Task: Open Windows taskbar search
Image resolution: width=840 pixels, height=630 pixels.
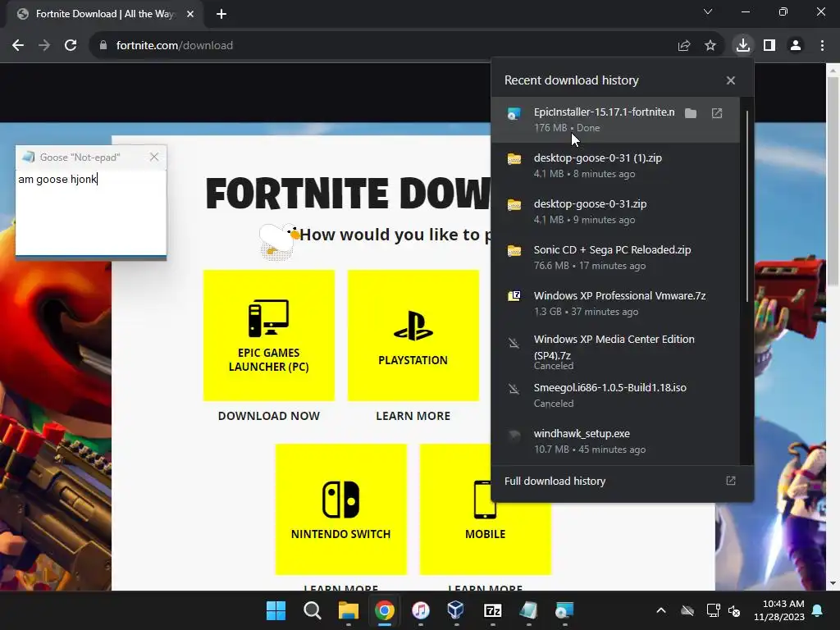Action: (x=313, y=610)
